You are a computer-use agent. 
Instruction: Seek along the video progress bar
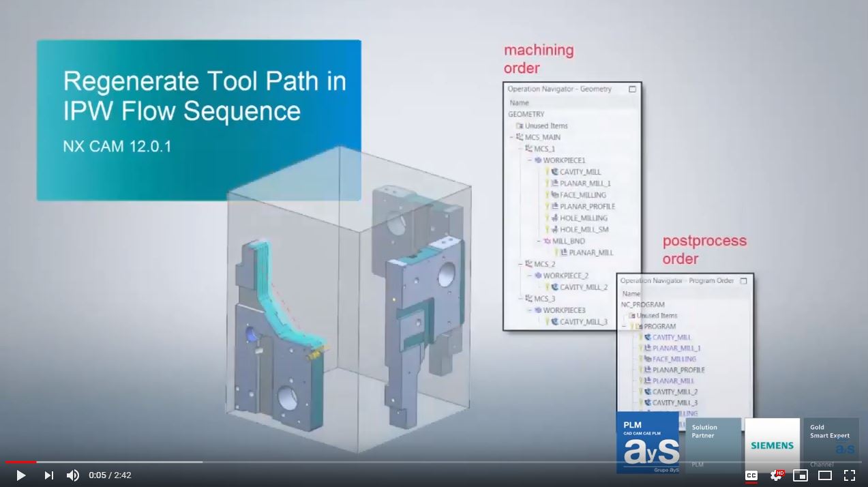(434, 462)
